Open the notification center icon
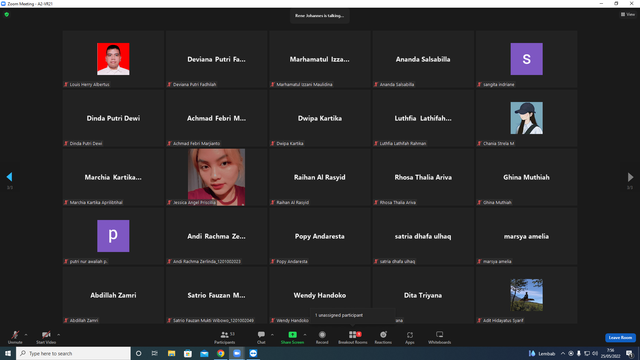This screenshot has height=360, width=640. tap(629, 353)
